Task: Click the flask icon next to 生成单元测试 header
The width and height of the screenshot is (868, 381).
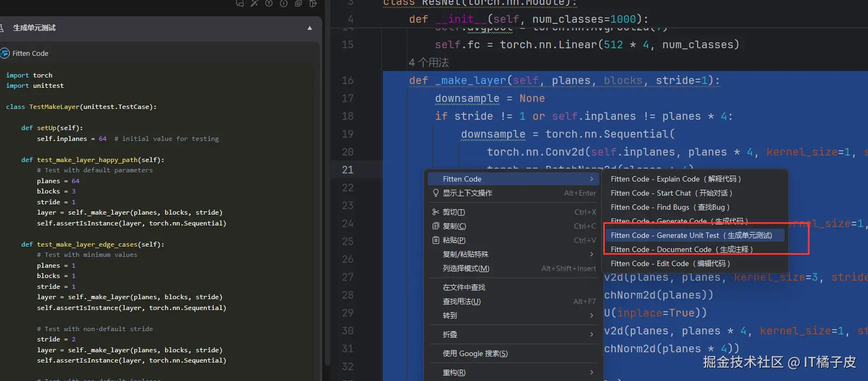Action: tap(2, 28)
